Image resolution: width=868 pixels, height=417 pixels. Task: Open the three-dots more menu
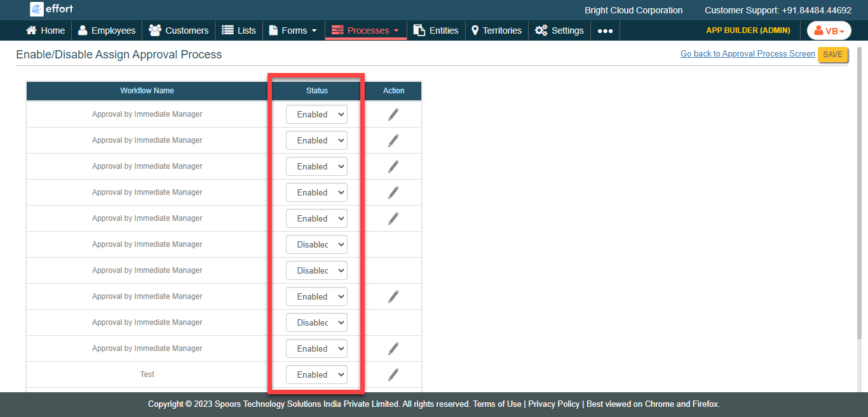605,30
